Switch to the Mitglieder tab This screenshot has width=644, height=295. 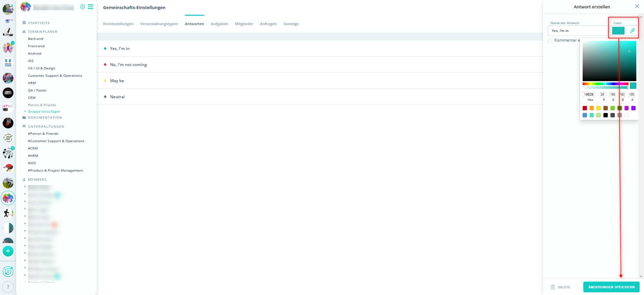[244, 24]
